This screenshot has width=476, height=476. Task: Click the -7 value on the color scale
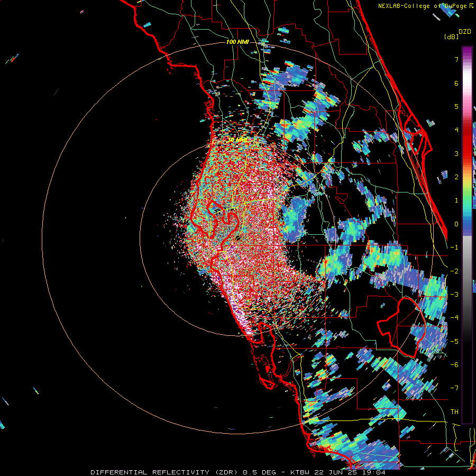pyautogui.click(x=454, y=388)
